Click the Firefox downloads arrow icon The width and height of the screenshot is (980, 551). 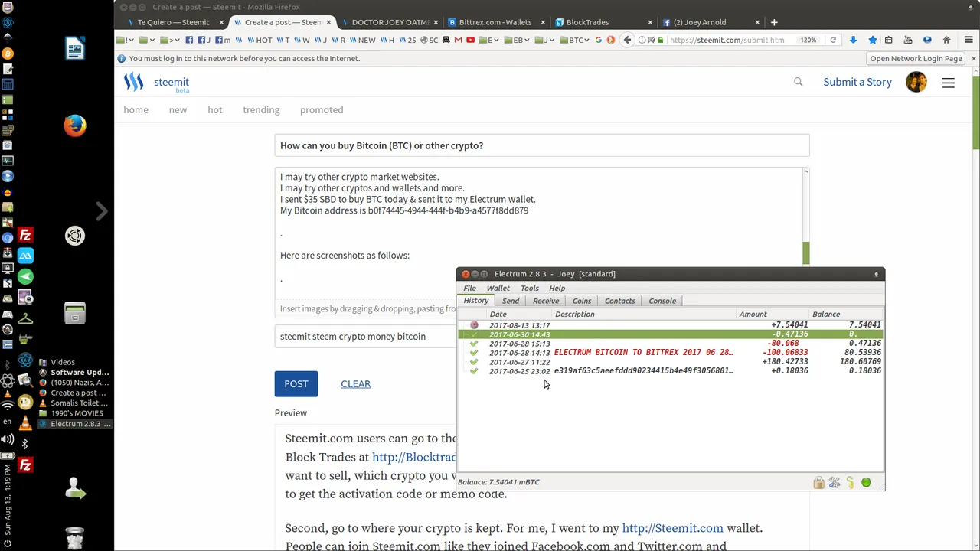point(853,40)
